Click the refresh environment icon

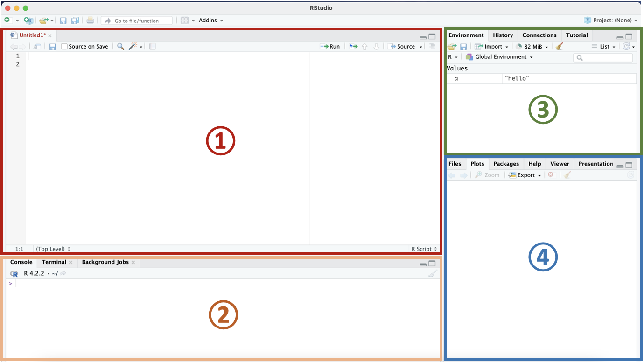(627, 47)
